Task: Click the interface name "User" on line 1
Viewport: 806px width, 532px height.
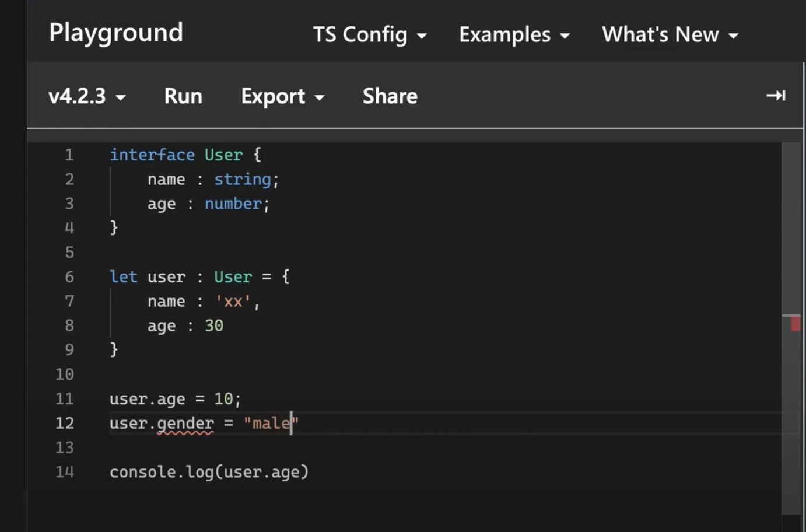Action: [x=223, y=155]
